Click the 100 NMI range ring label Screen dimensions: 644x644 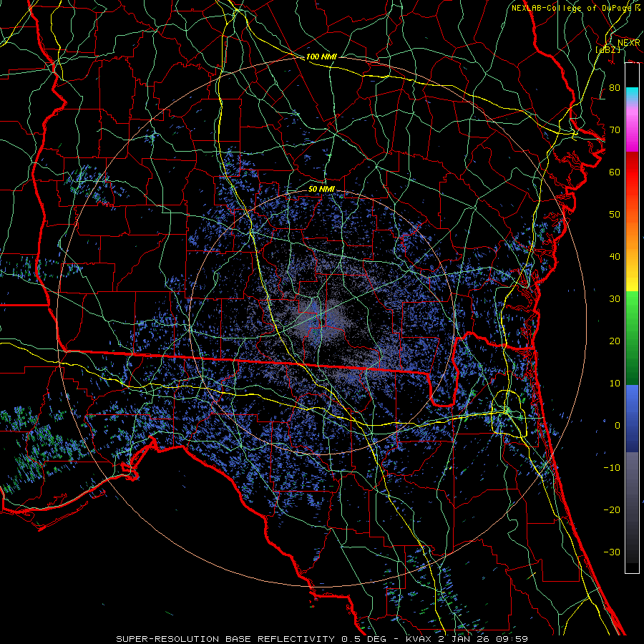tap(321, 57)
